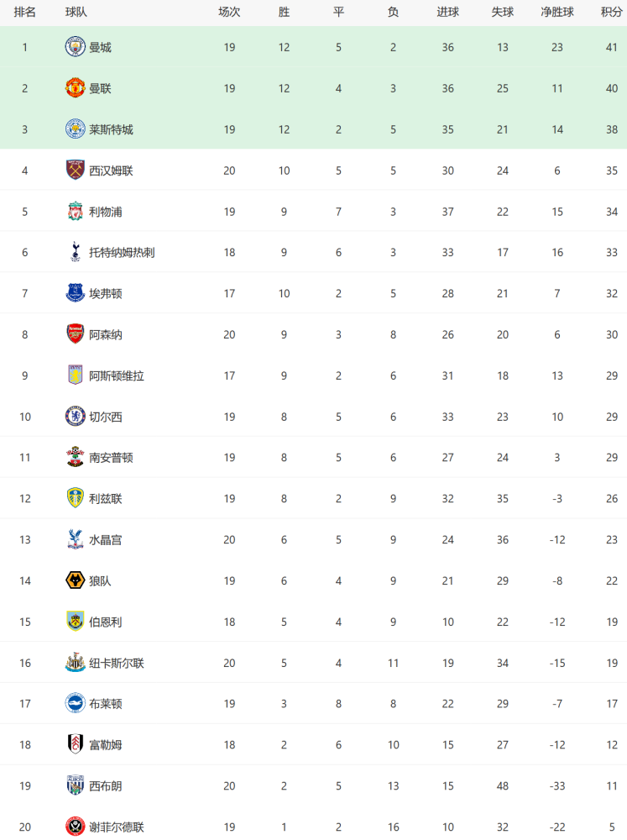The image size is (627, 840).
Task: Open the 阿斯顿维拉 team link
Action: (116, 376)
